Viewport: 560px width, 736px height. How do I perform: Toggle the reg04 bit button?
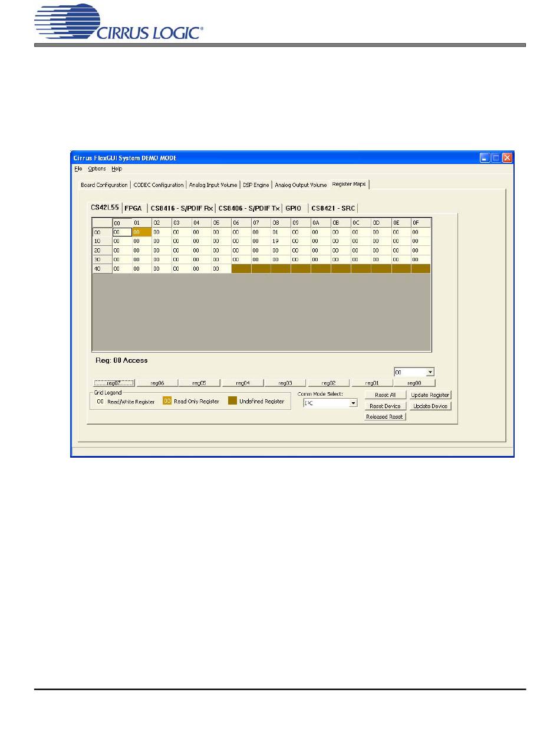[243, 383]
